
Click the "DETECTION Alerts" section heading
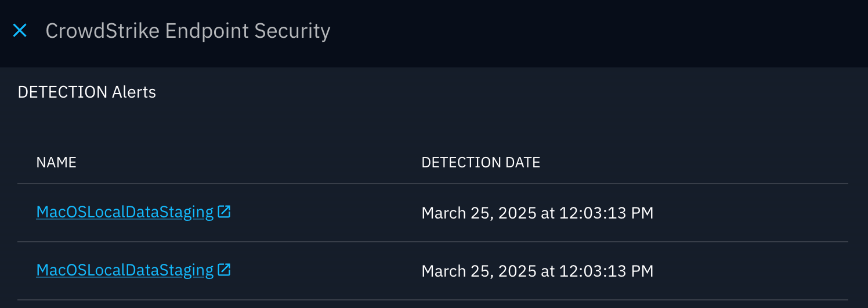point(87,92)
